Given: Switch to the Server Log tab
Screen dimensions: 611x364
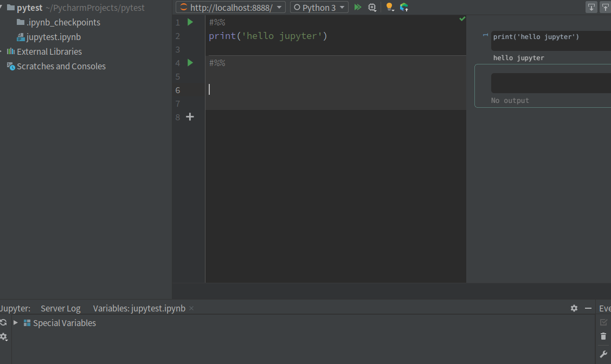Looking at the screenshot, I should coord(60,308).
